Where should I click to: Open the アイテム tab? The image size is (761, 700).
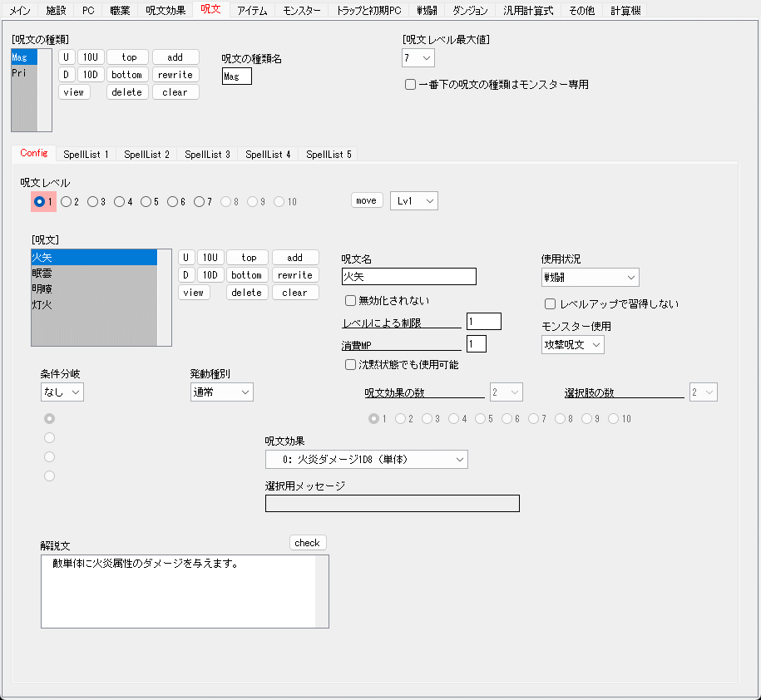pyautogui.click(x=252, y=10)
